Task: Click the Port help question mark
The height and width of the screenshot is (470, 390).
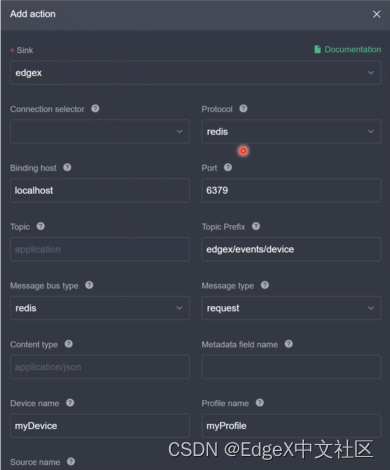Action: [x=228, y=167]
